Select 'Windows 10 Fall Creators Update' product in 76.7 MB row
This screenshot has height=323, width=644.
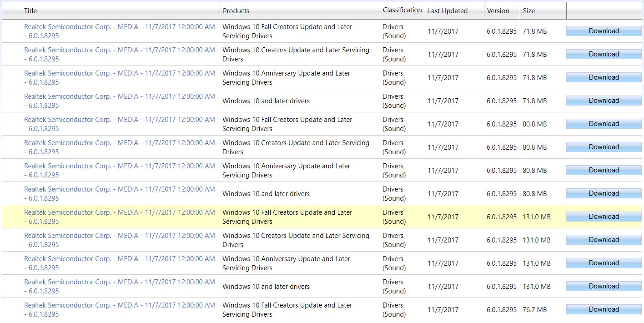tap(287, 310)
